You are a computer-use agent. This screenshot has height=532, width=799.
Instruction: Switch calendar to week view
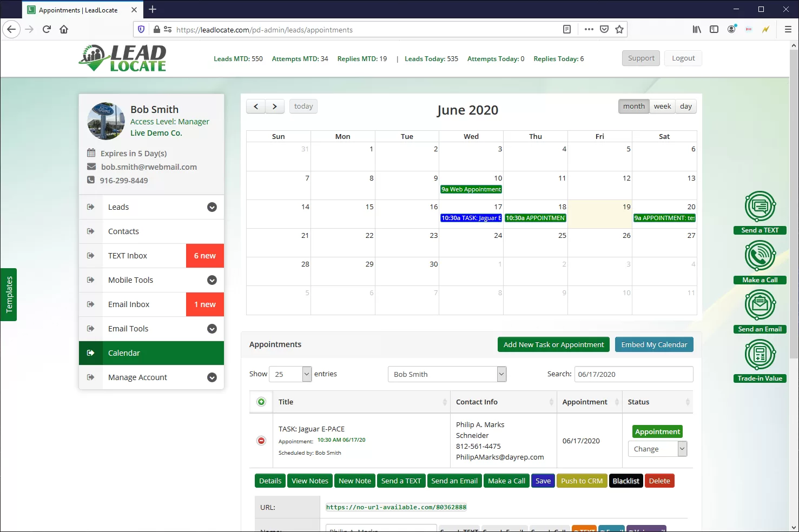(662, 107)
